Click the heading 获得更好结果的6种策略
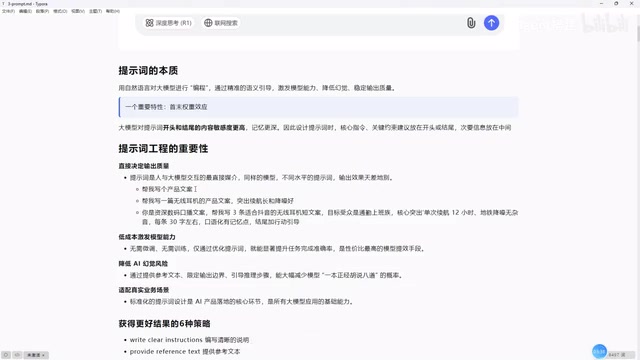 164,324
